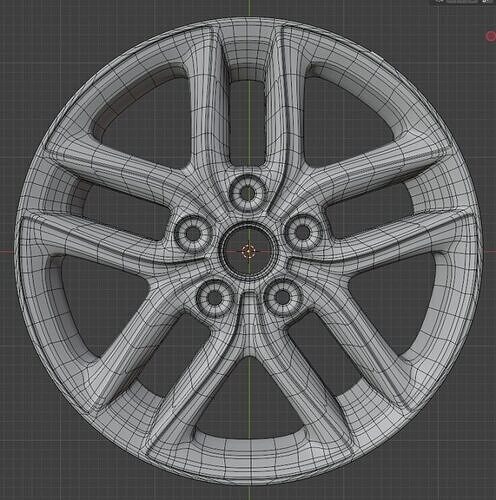Click the topmost lug bolt hole of the wheel
The image size is (496, 500).
pos(248,193)
